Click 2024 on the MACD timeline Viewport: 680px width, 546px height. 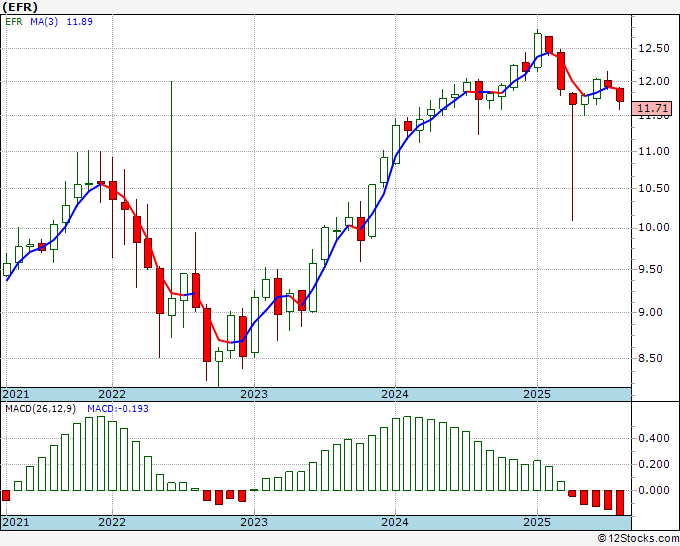click(x=395, y=522)
